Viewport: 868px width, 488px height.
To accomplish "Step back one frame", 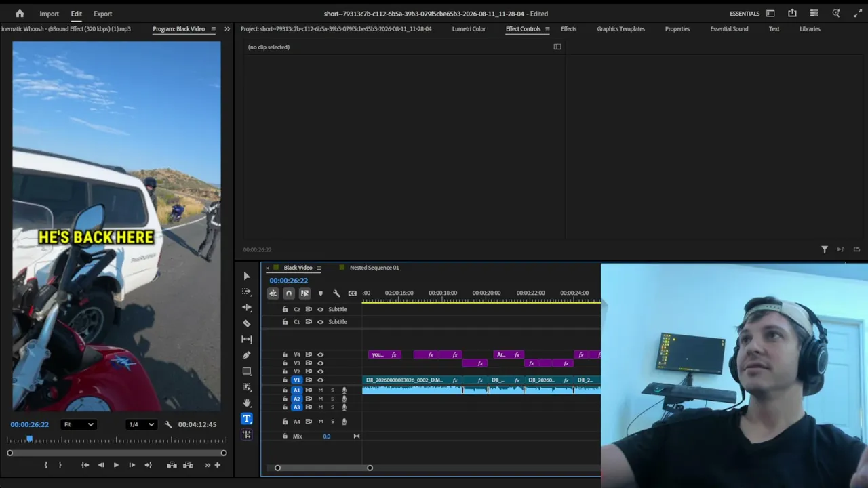I will pos(100,465).
